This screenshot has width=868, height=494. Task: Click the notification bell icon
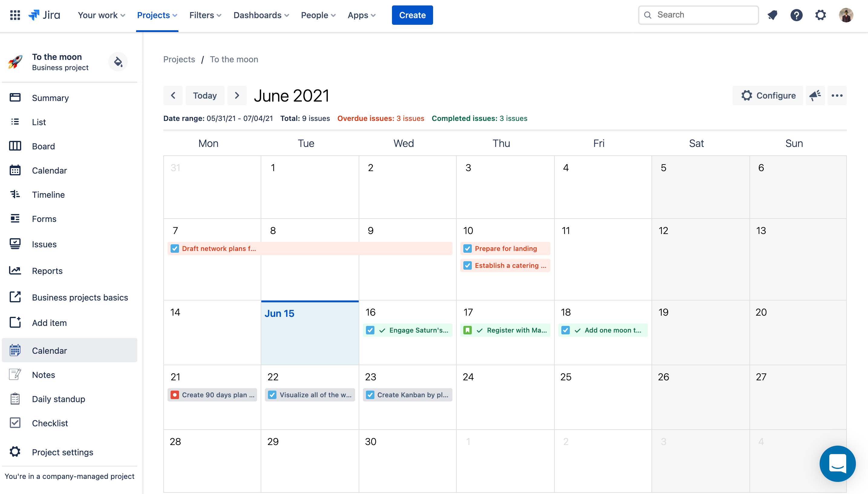773,15
